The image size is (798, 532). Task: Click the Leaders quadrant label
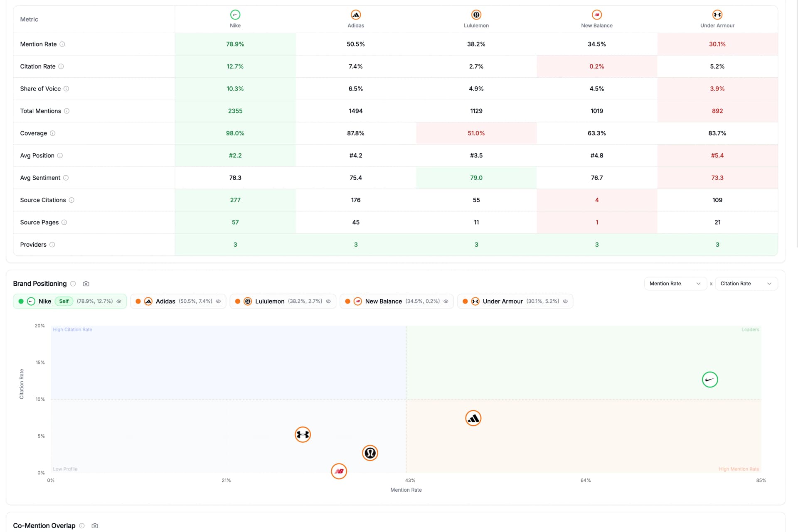coord(750,330)
